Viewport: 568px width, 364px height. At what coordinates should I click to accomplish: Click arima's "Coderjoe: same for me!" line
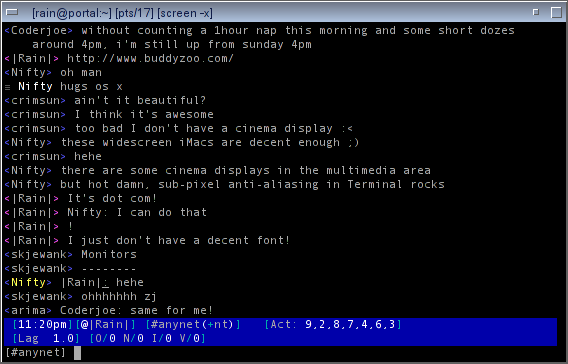tap(109, 311)
